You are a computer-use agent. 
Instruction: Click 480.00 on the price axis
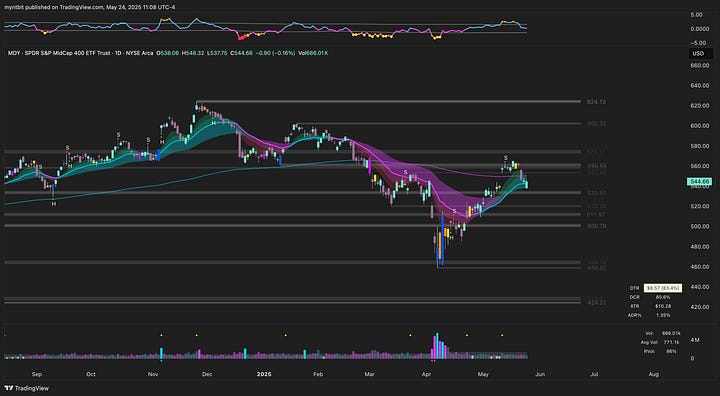[700, 247]
